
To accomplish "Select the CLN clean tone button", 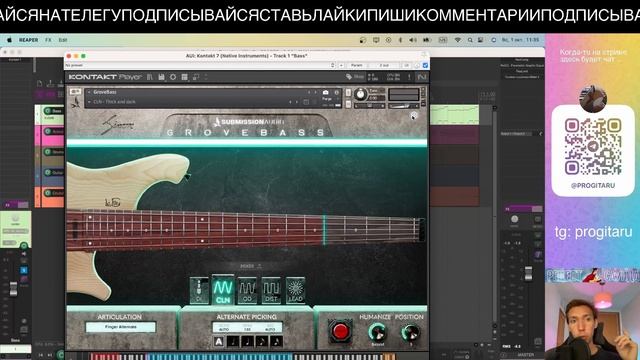I will [x=223, y=290].
